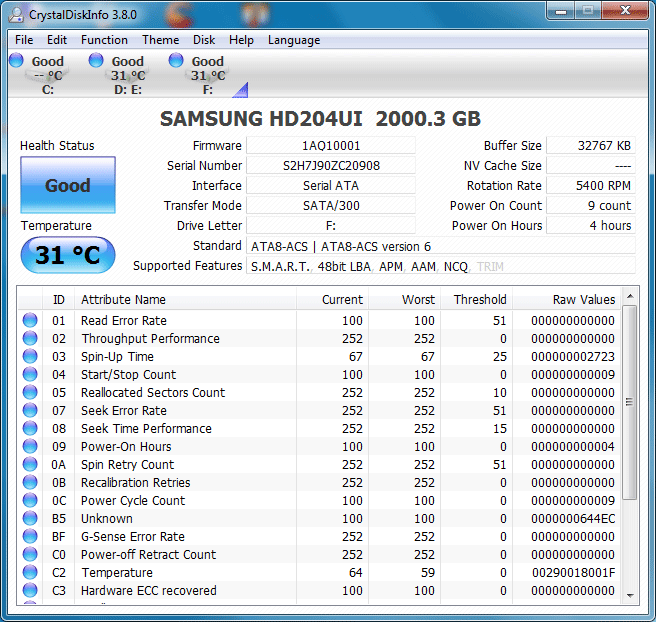This screenshot has height=622, width=656.
Task: Click the scrollbar down arrow
Action: 630,596
